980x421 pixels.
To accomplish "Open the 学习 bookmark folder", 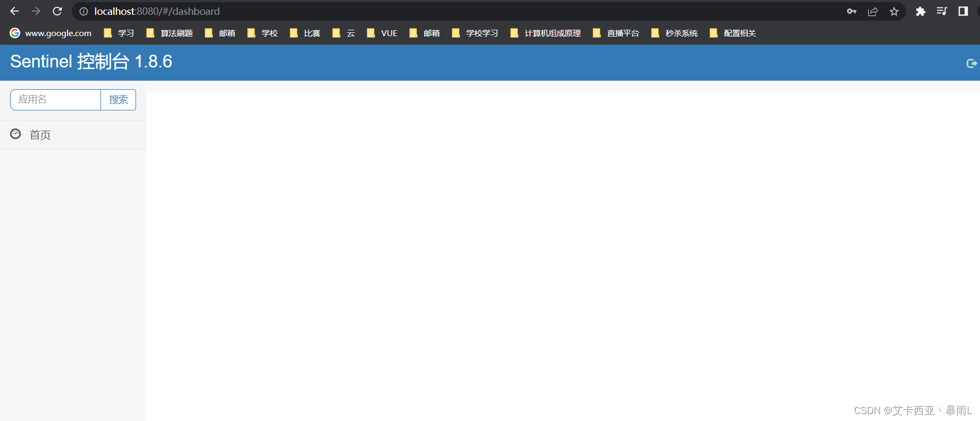I will [119, 33].
